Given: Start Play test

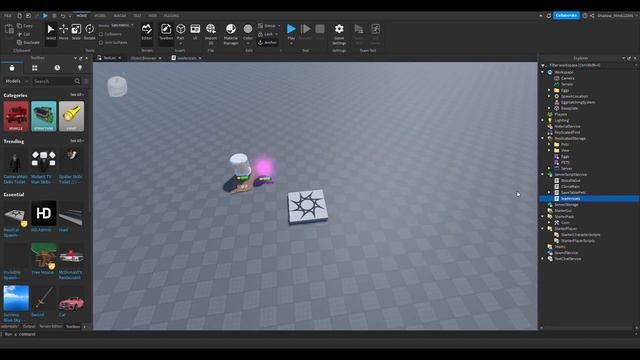Looking at the screenshot, I should (x=291, y=32).
